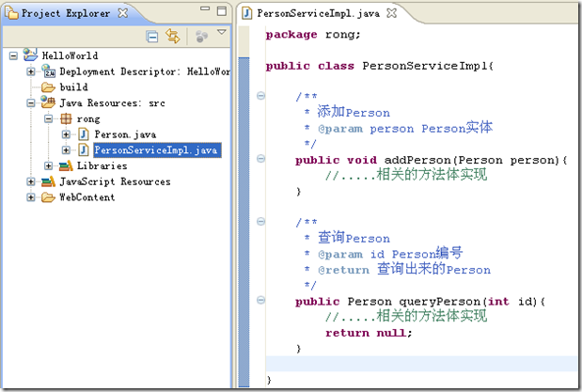
Task: Toggle Link with Editor arrows icon
Action: point(172,37)
